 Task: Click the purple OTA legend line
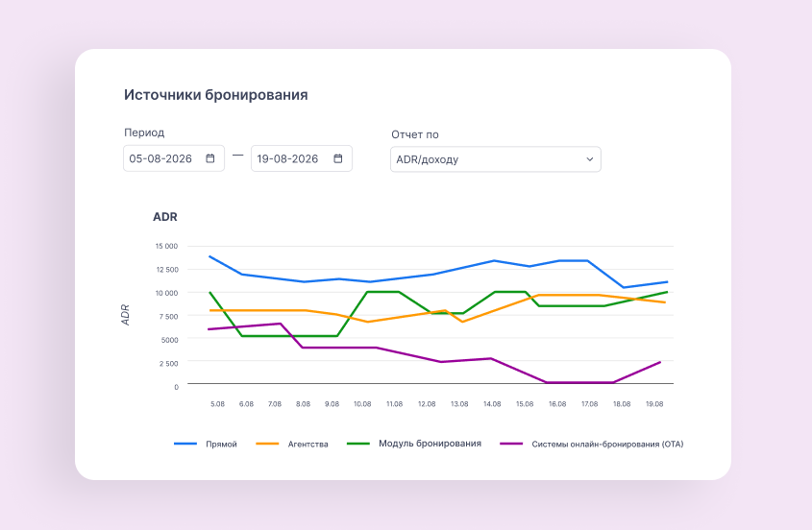[511, 444]
